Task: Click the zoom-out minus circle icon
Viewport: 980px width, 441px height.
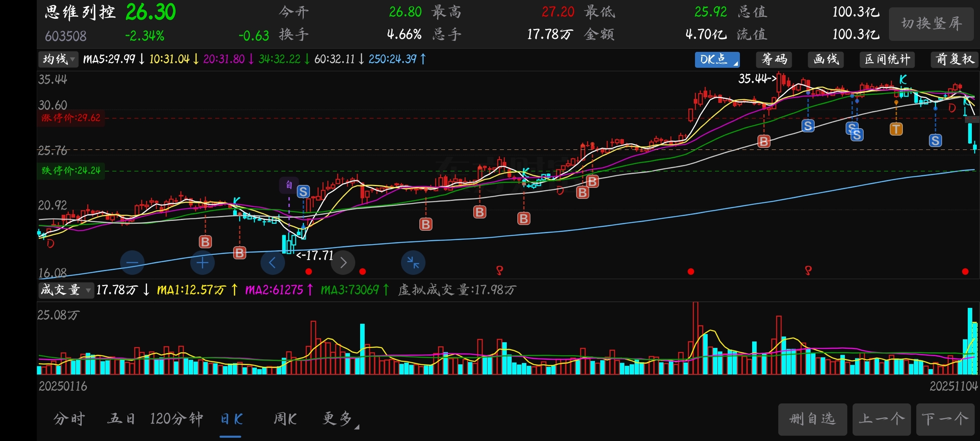Action: coord(132,263)
